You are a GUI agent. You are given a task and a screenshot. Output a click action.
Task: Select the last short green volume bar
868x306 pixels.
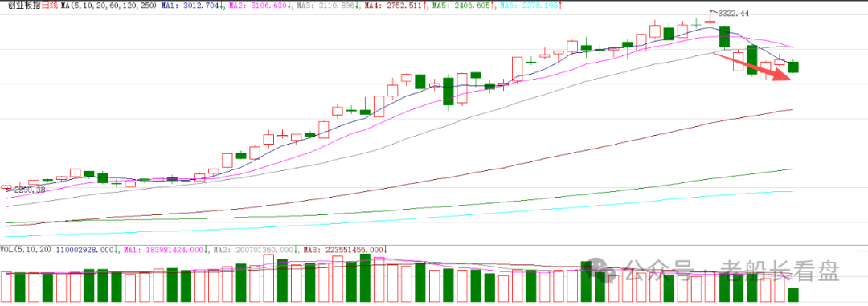pyautogui.click(x=793, y=295)
